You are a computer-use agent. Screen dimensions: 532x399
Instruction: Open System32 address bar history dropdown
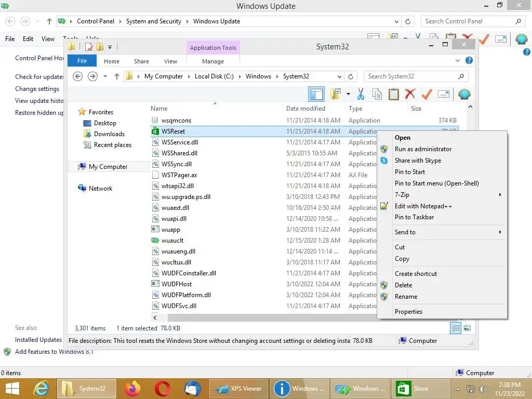(x=339, y=76)
